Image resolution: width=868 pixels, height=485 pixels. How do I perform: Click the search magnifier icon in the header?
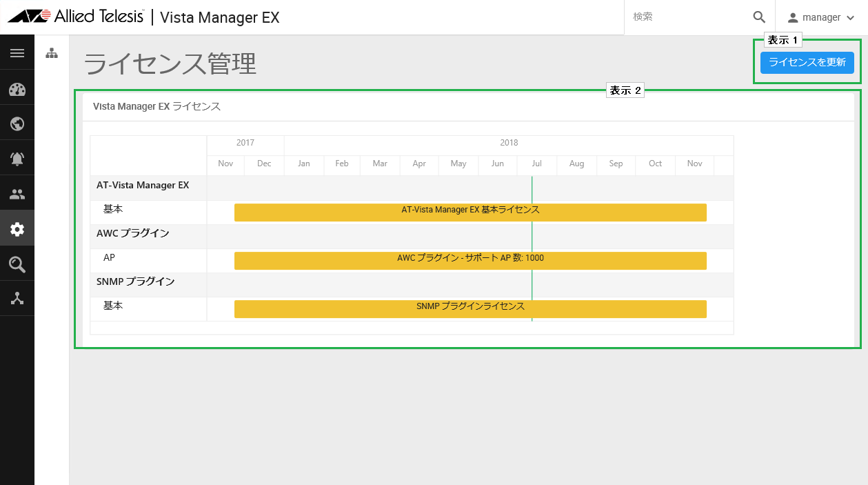point(759,17)
